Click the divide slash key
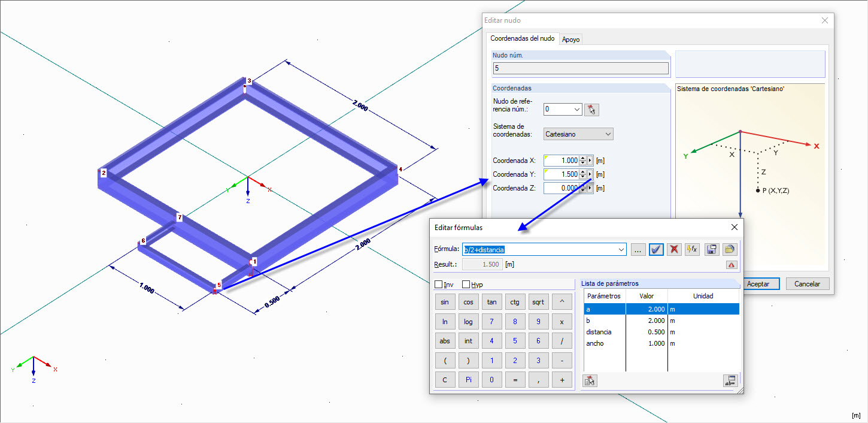 pyautogui.click(x=562, y=341)
